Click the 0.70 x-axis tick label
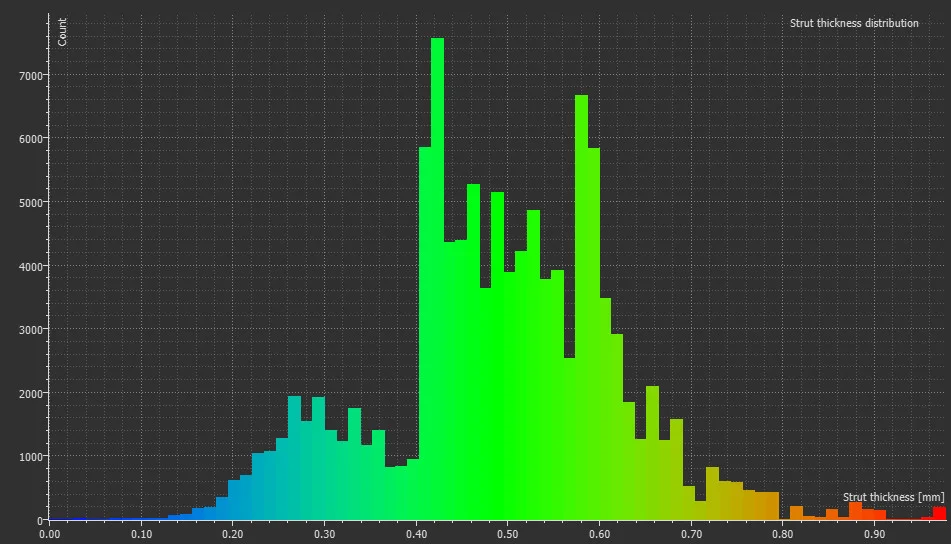Screen dimensions: 951x544 click(x=691, y=534)
